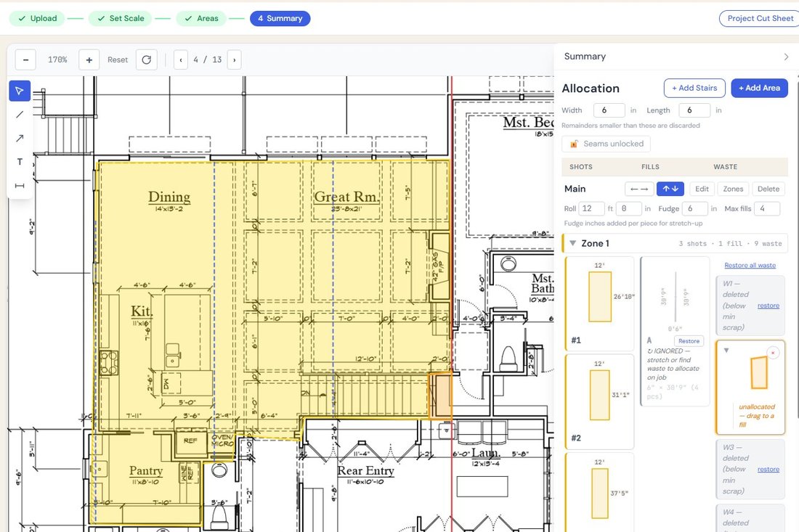The image size is (799, 532).
Task: Set vertical roll direction
Action: pyautogui.click(x=670, y=189)
